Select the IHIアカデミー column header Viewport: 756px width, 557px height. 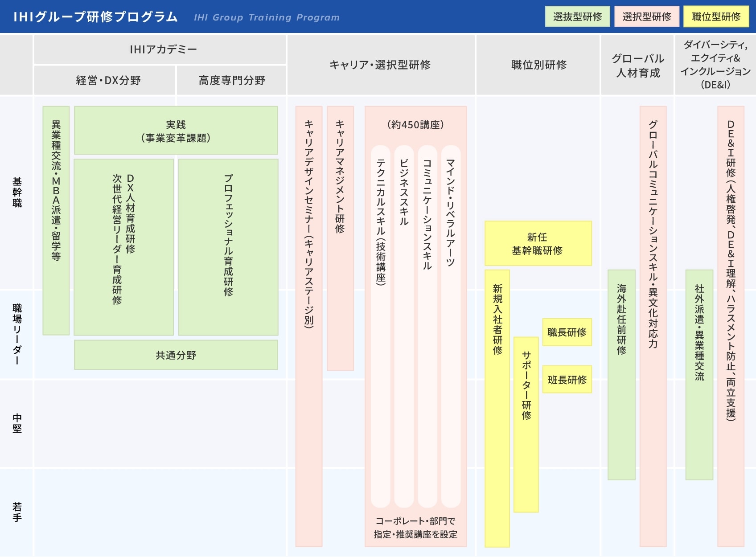[x=160, y=49]
